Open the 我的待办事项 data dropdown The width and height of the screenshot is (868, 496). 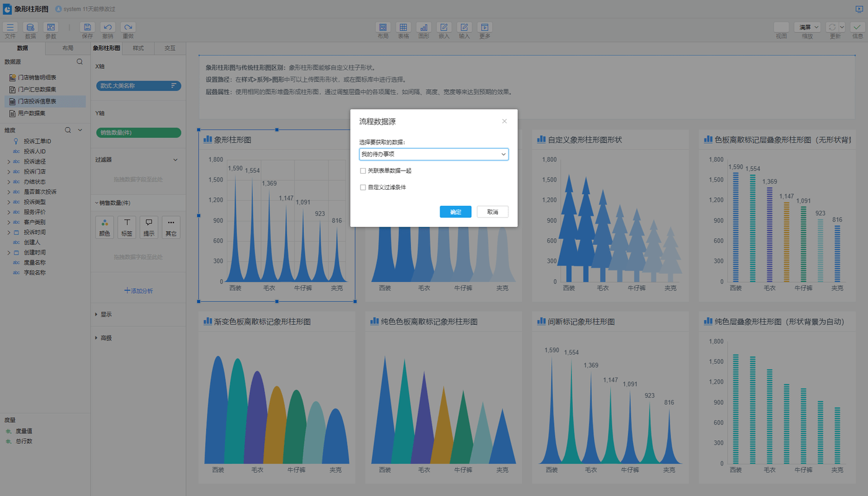(433, 154)
